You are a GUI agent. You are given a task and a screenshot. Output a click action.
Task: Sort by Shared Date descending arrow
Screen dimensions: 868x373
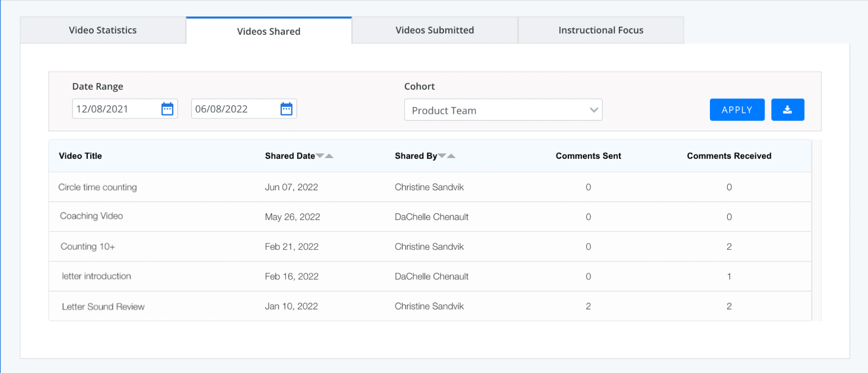point(320,155)
